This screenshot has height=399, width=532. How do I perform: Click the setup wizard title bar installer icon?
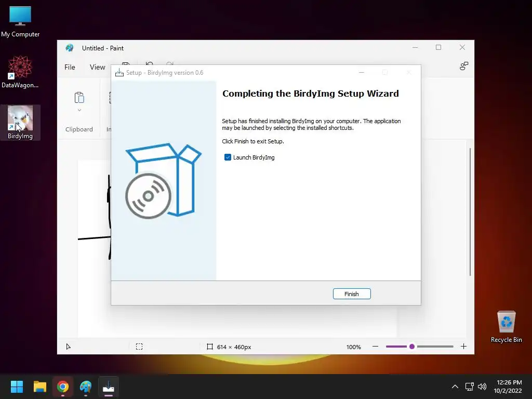tap(119, 73)
